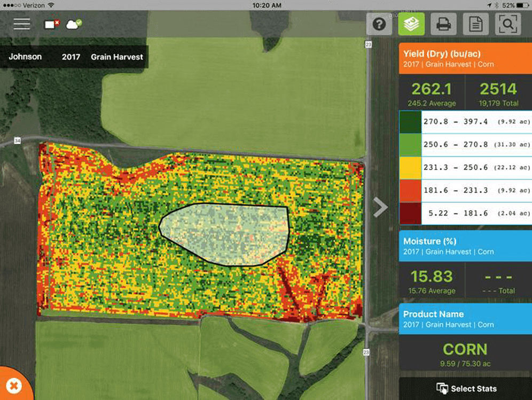The image size is (532, 400).
Task: Select the Johnson field label
Action: coord(25,57)
